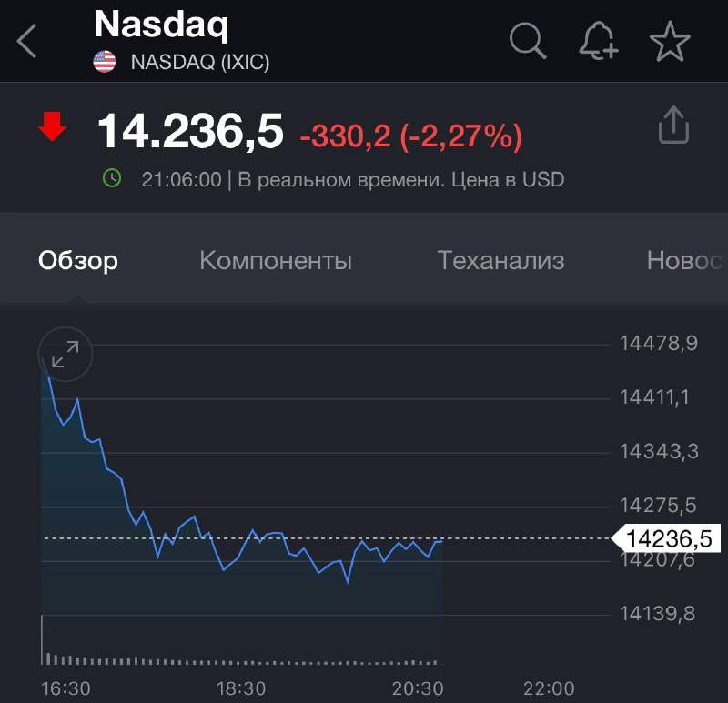
Task: Toggle the favorite star icon
Action: tap(670, 41)
